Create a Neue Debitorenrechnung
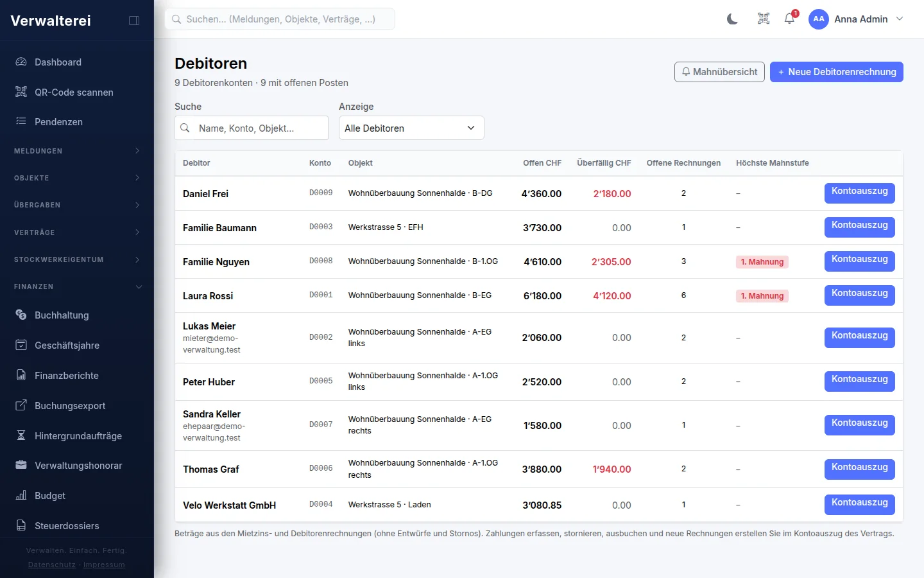The image size is (924, 578). (x=837, y=72)
